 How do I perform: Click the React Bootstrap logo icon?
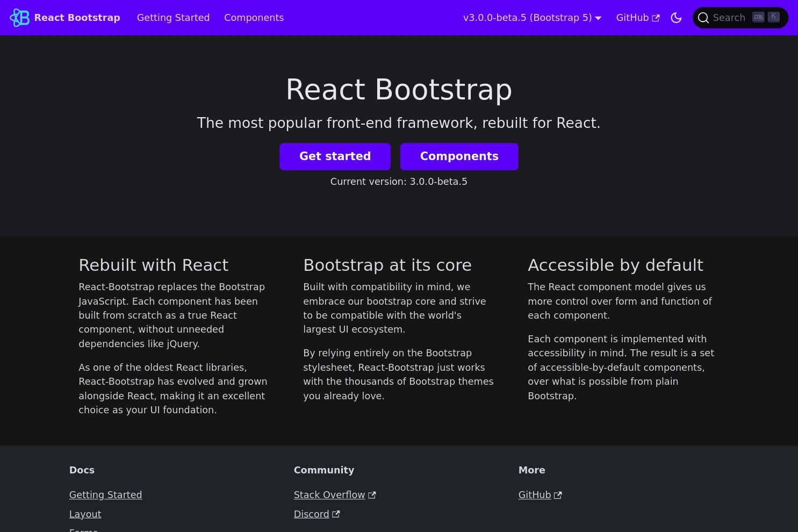[20, 18]
